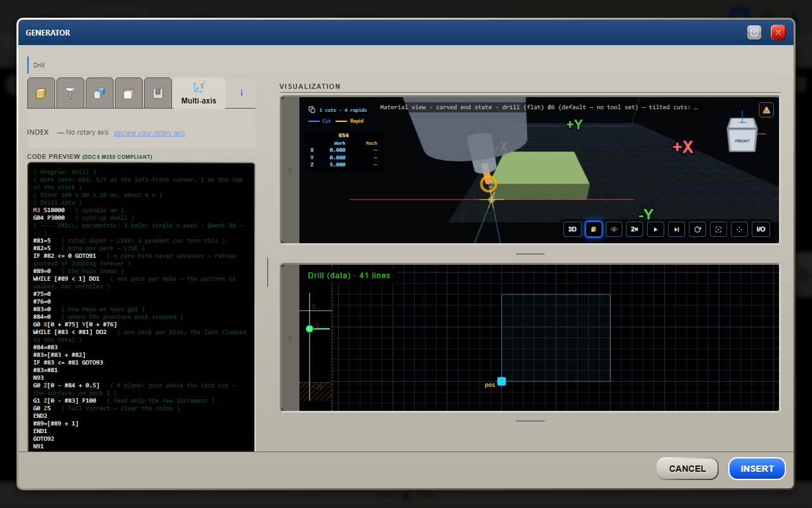This screenshot has width=812, height=508.
Task: Click the copy icon beside 1 cuts
Action: [311, 110]
